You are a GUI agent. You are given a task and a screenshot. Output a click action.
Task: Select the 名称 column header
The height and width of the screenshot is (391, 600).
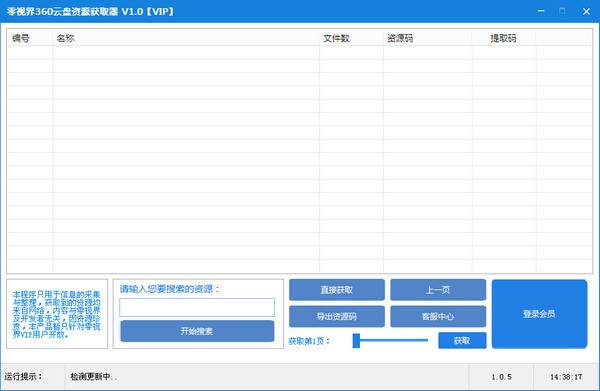[x=186, y=38]
